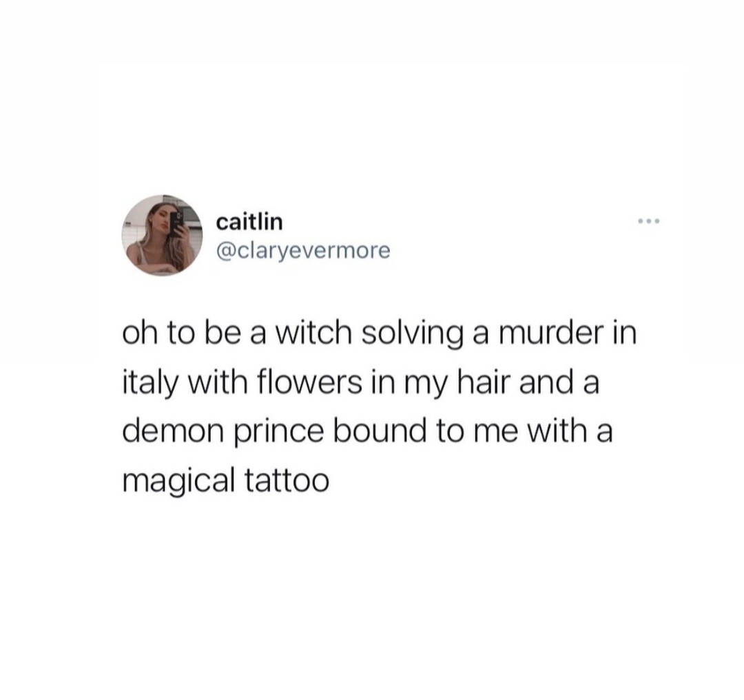Image resolution: width=744 pixels, height=700 pixels.
Task: Click the word "tattoo" at the tweet's end
Action: [x=286, y=481]
